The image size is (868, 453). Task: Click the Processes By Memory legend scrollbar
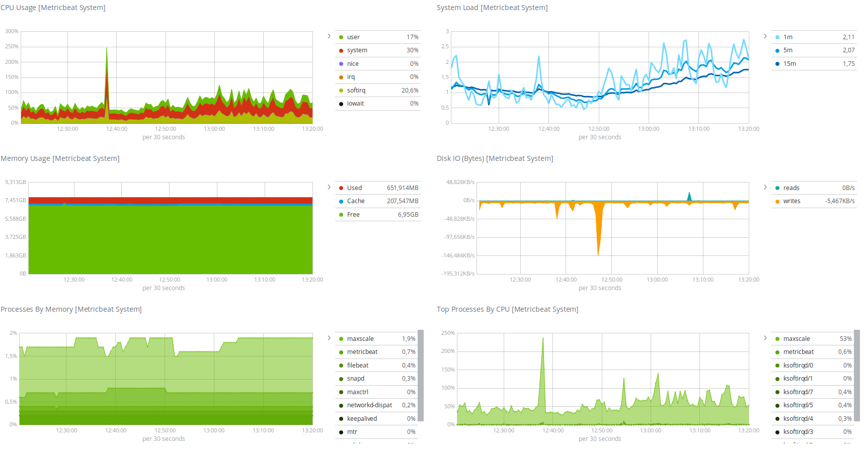pos(421,375)
